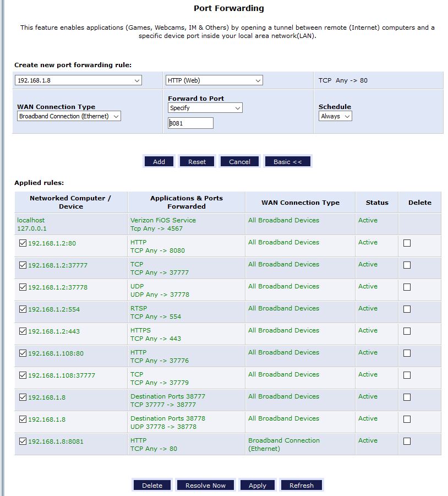The width and height of the screenshot is (448, 496).
Task: Click the 192.168.1.108:80 device address
Action: pyautogui.click(x=56, y=353)
